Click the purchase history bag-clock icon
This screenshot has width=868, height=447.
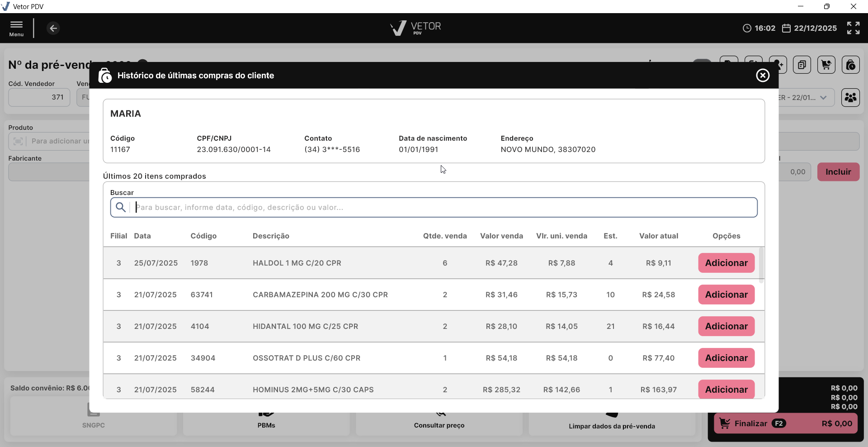point(850,65)
